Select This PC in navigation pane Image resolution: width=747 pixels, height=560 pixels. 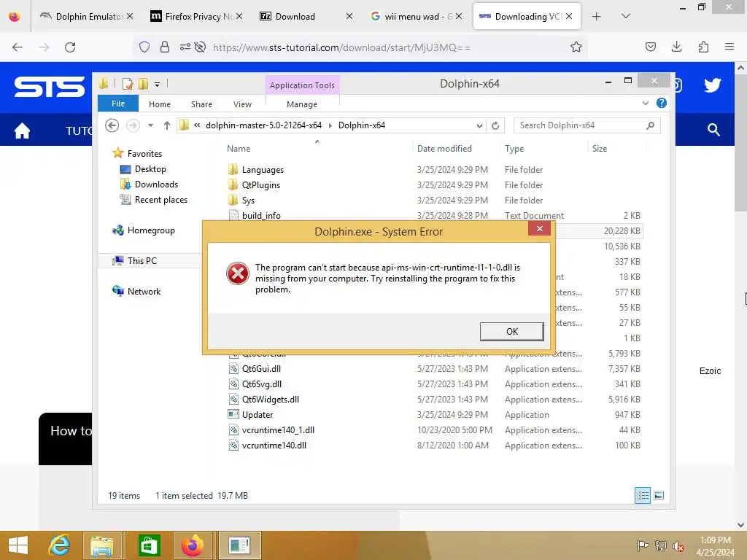click(142, 260)
